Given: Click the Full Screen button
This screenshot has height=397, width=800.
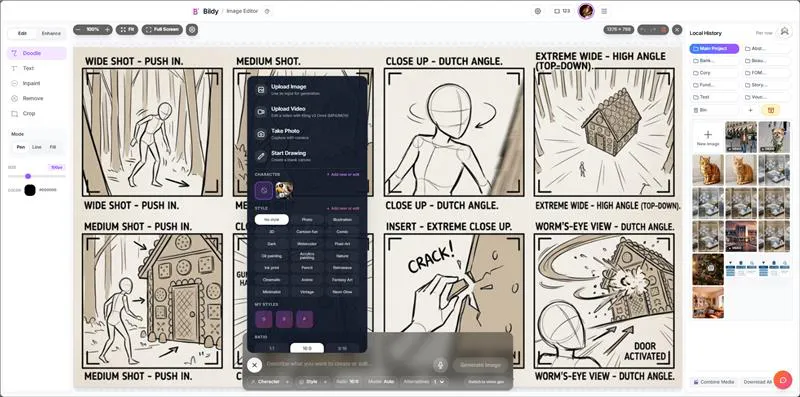Looking at the screenshot, I should click(162, 30).
